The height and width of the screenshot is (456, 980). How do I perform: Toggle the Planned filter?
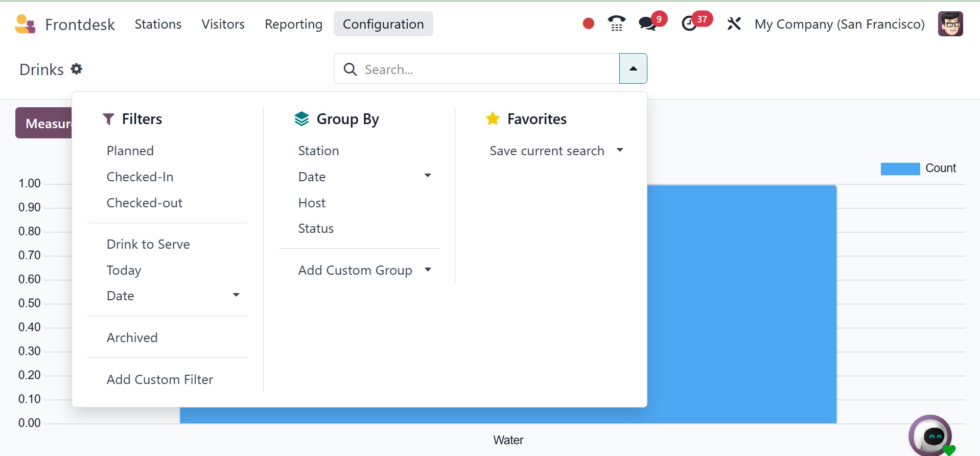point(130,151)
